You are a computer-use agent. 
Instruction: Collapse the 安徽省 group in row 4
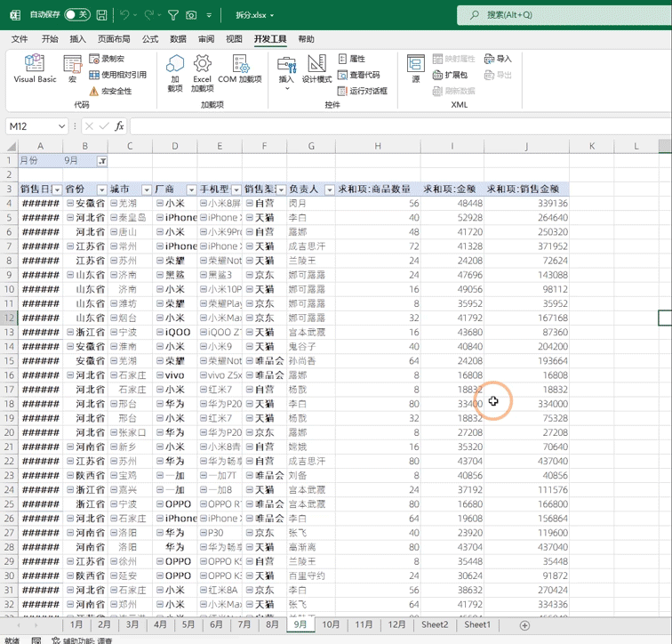click(70, 204)
